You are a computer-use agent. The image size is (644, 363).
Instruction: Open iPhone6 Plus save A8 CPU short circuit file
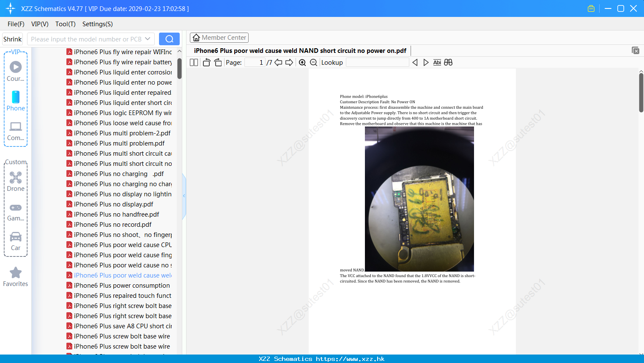pos(119,326)
